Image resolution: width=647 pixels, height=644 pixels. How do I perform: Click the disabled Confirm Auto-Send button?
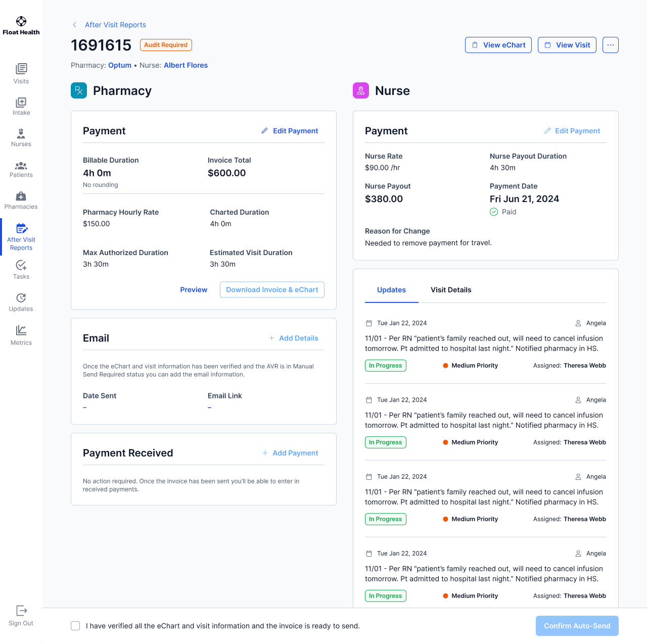tap(577, 626)
